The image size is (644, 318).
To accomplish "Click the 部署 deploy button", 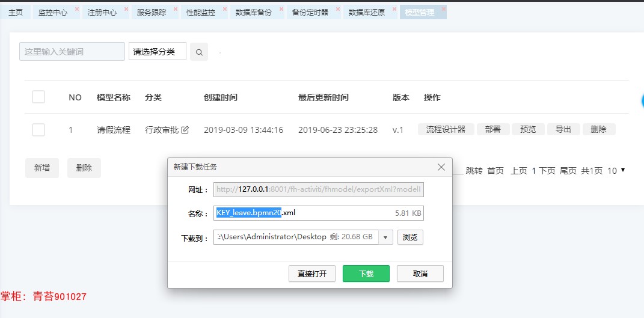I will coord(493,129).
